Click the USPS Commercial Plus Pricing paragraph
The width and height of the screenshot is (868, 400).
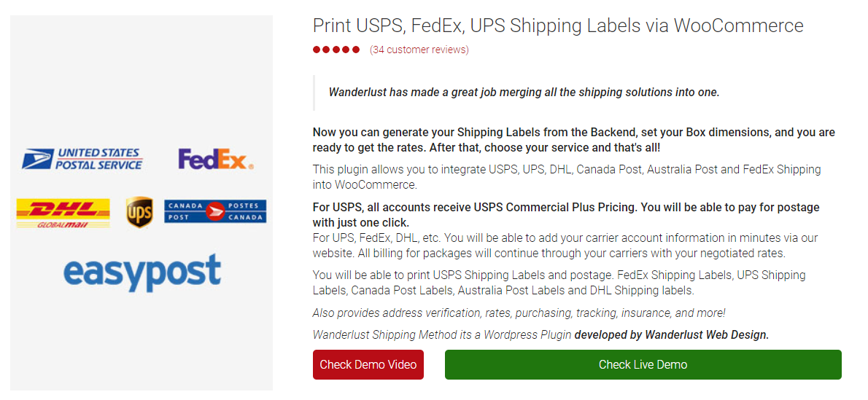click(566, 215)
